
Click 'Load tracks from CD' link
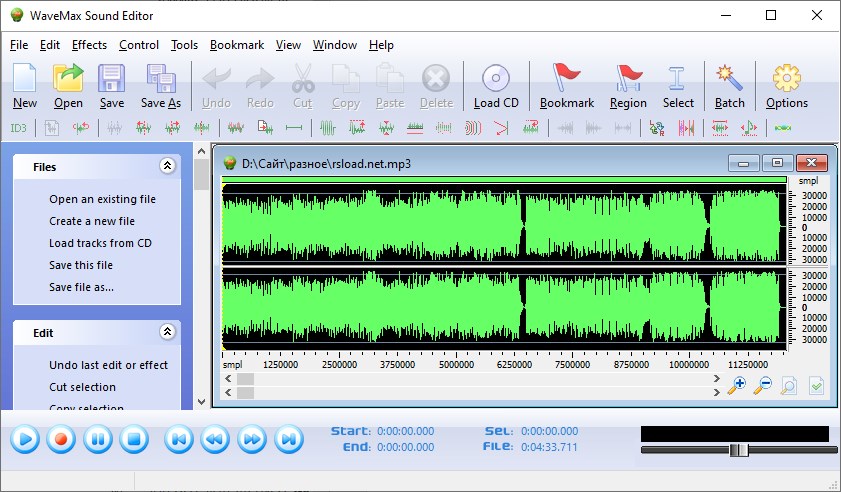point(100,243)
